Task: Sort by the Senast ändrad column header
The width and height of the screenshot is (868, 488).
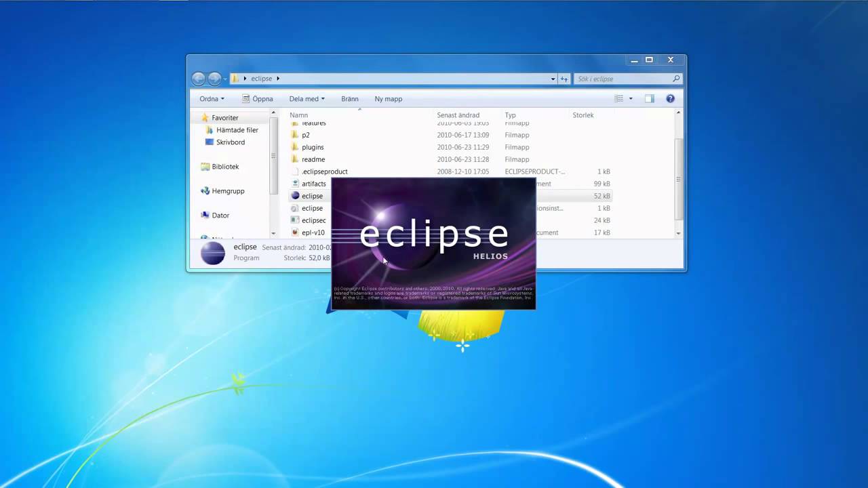Action: (x=458, y=115)
